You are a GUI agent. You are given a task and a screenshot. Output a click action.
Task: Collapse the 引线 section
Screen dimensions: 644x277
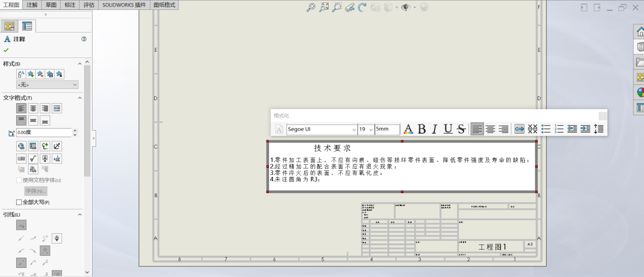[x=79, y=215]
